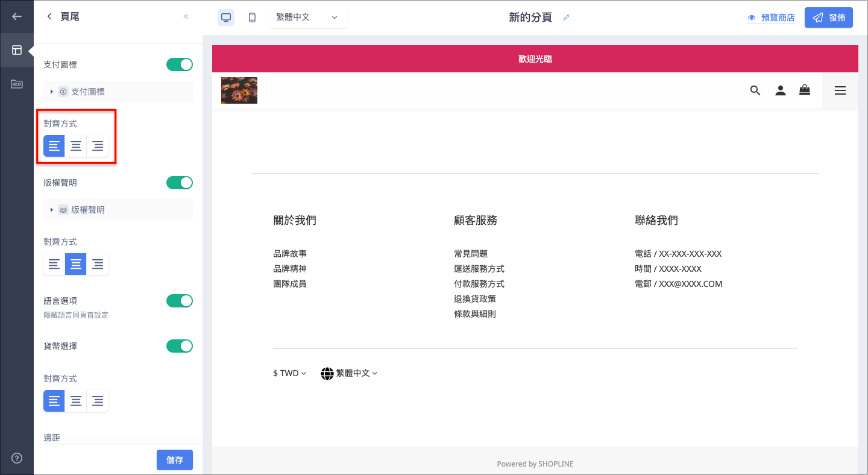Open the hamburger menu in store preview
This screenshot has width=868, height=475.
click(x=840, y=90)
